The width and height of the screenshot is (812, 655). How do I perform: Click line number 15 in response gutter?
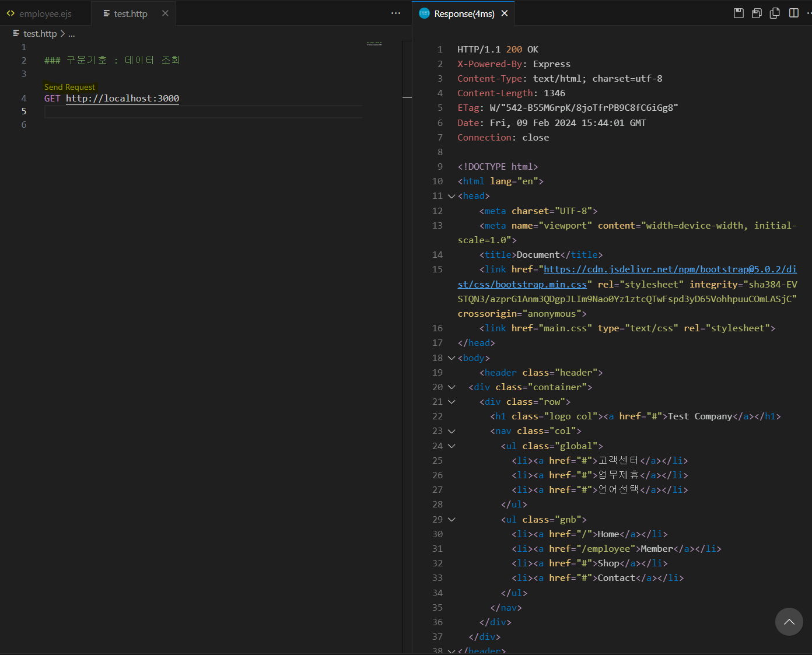click(437, 269)
